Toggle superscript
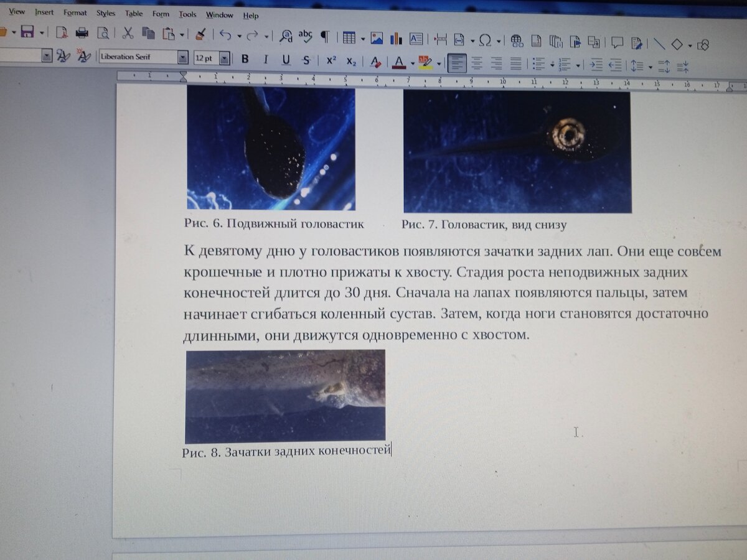The width and height of the screenshot is (747, 560). (331, 60)
